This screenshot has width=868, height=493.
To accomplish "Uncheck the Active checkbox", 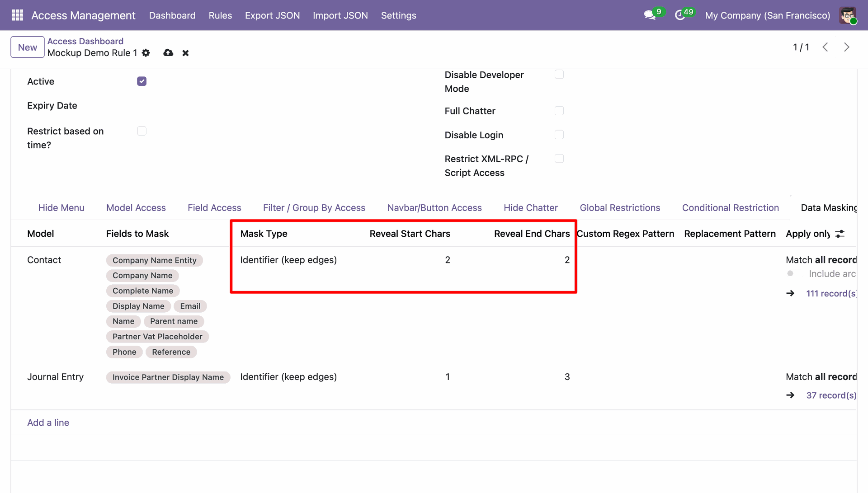I will tap(142, 81).
